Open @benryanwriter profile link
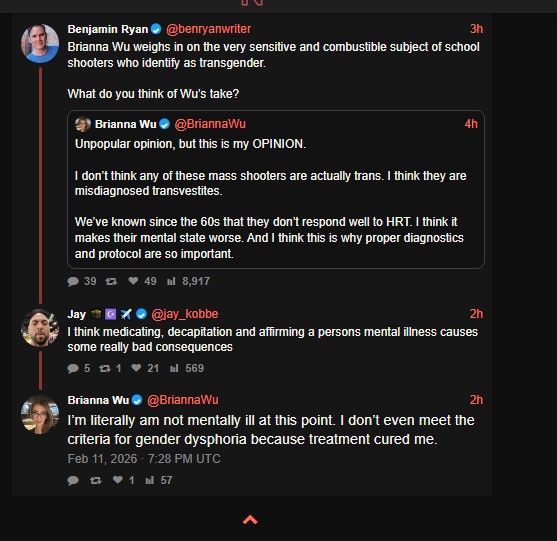 [x=209, y=29]
